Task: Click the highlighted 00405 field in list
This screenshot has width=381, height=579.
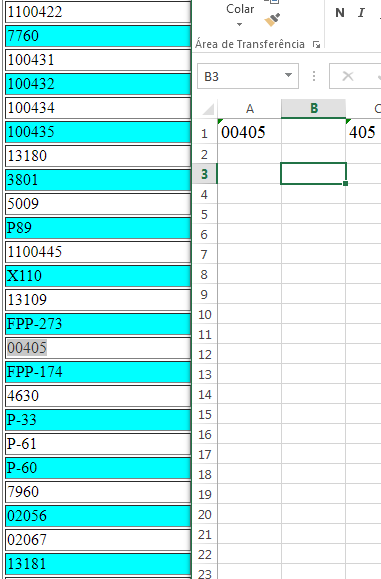Action: click(x=98, y=348)
